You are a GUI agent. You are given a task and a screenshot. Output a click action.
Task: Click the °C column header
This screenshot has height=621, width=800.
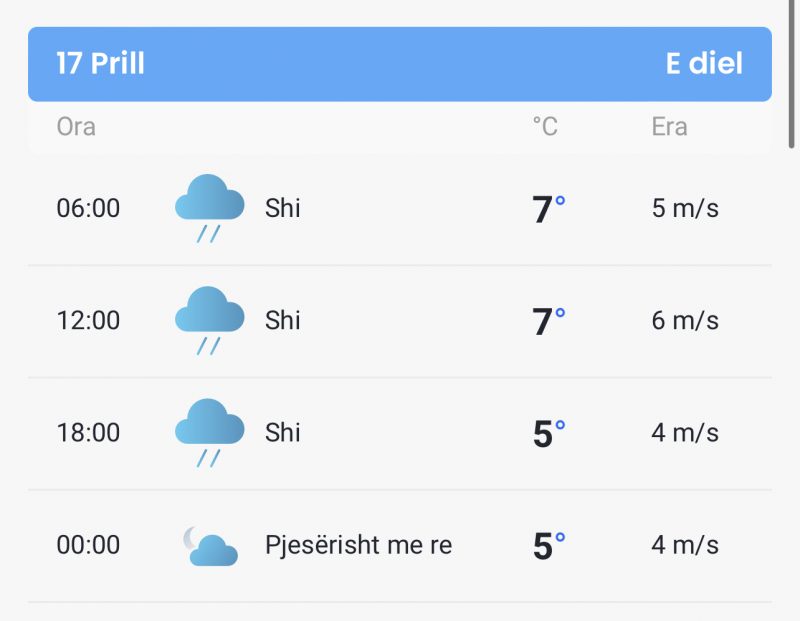[545, 127]
